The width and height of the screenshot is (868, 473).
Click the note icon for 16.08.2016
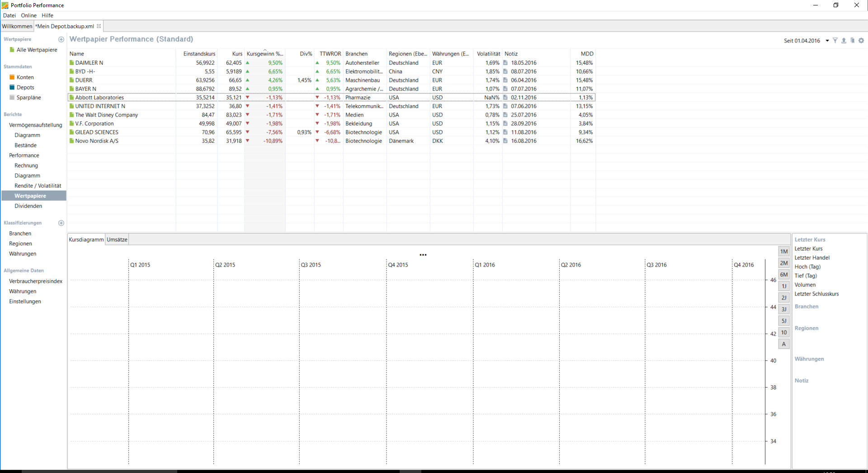coord(505,141)
